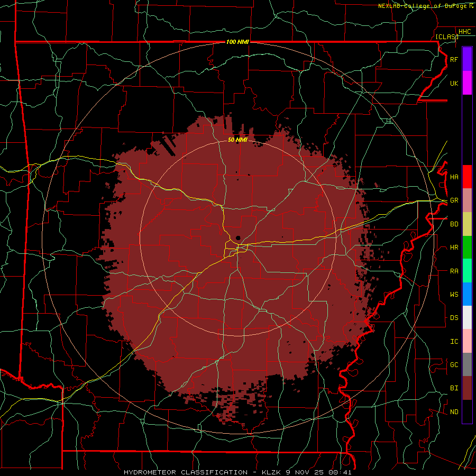Click the BI legend label
This screenshot has height=476, width=476.
(454, 388)
